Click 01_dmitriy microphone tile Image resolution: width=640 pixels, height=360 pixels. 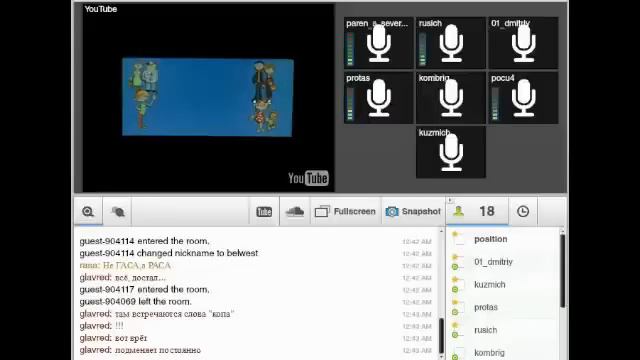(523, 43)
